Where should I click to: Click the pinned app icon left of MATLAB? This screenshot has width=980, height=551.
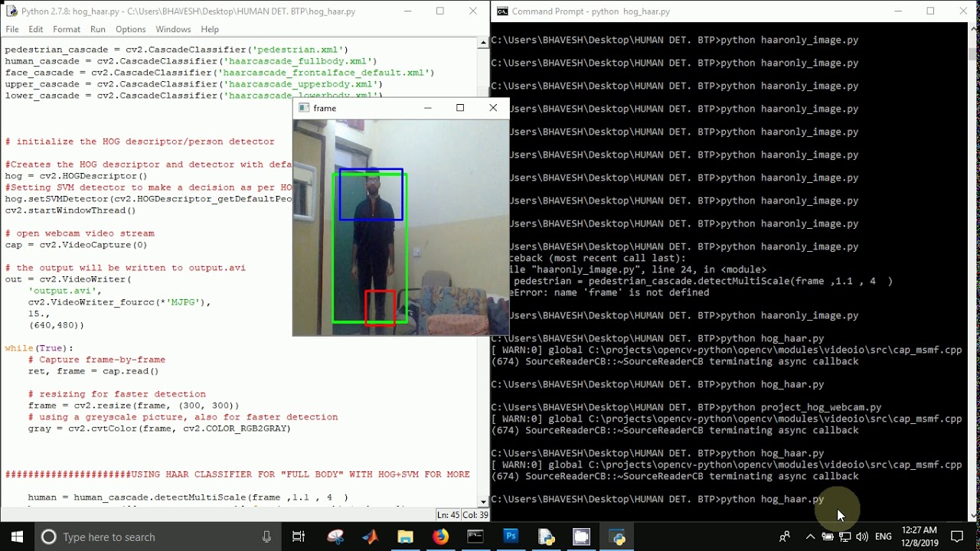tap(335, 537)
